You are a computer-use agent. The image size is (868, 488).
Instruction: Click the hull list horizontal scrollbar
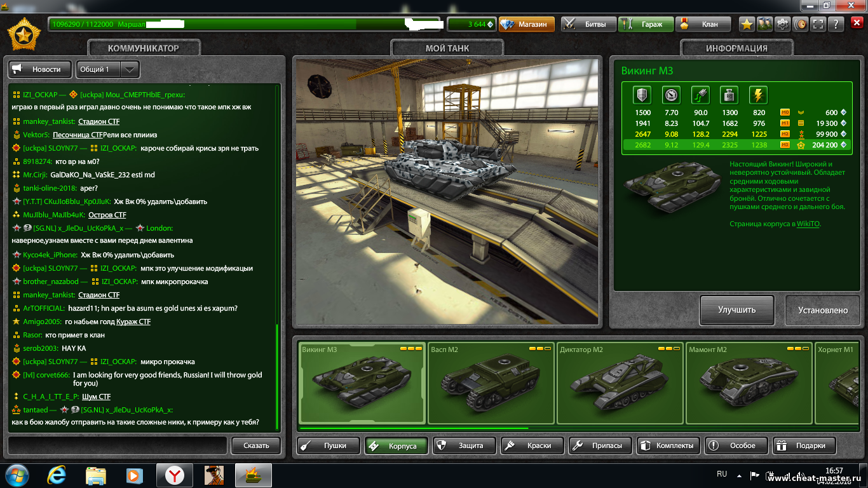point(413,429)
